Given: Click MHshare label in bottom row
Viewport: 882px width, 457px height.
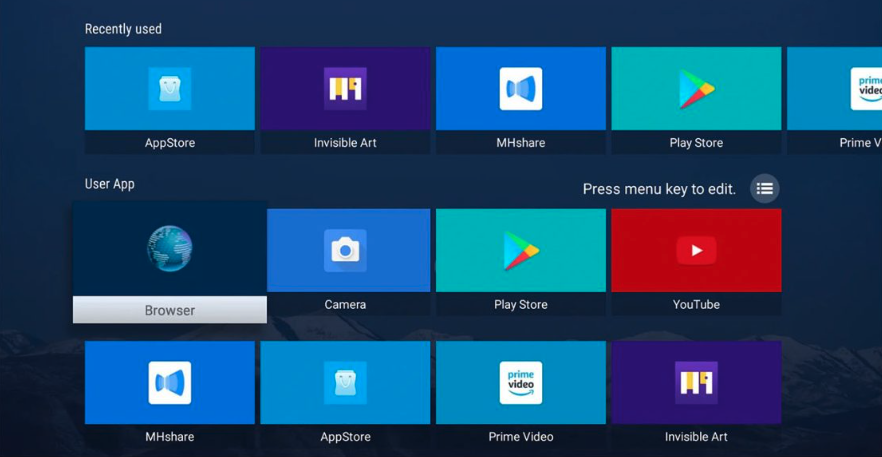Looking at the screenshot, I should [170, 437].
